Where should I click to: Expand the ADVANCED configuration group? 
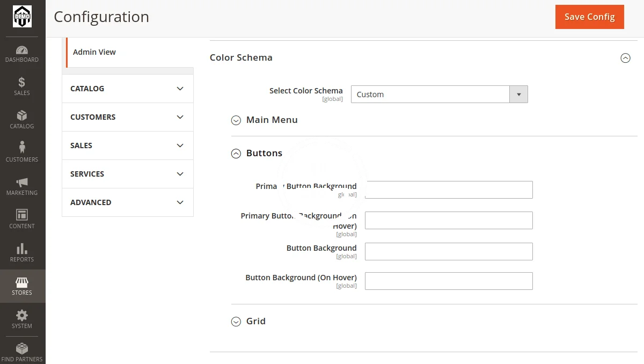tap(128, 202)
